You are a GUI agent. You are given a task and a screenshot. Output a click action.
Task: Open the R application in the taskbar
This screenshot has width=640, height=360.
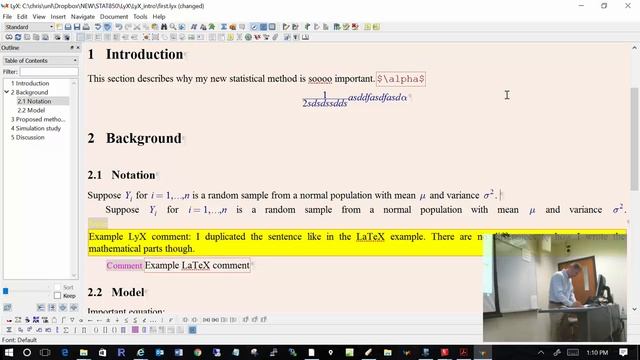[121, 352]
